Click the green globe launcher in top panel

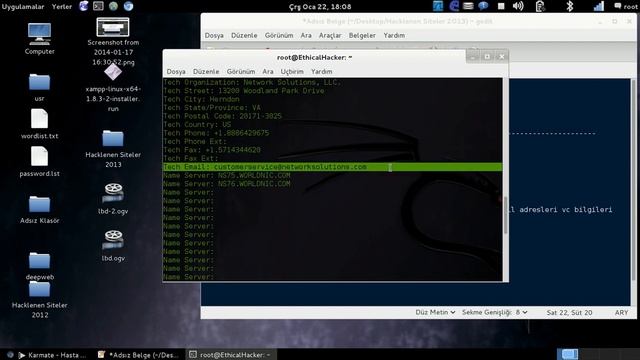(113, 6)
